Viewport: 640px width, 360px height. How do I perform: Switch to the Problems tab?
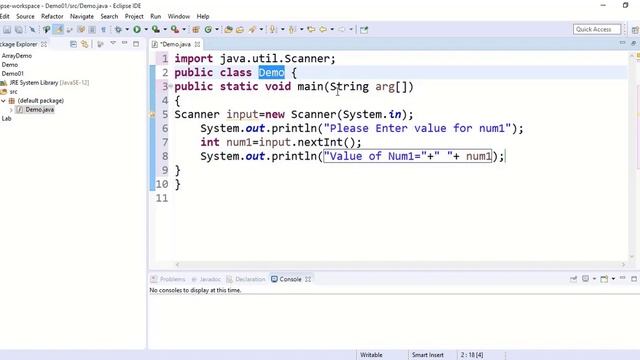click(x=168, y=279)
